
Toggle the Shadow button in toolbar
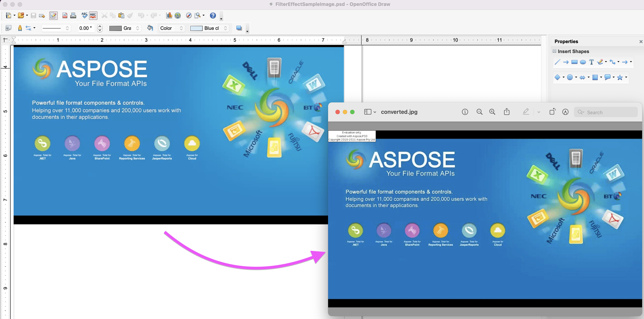[x=239, y=28]
